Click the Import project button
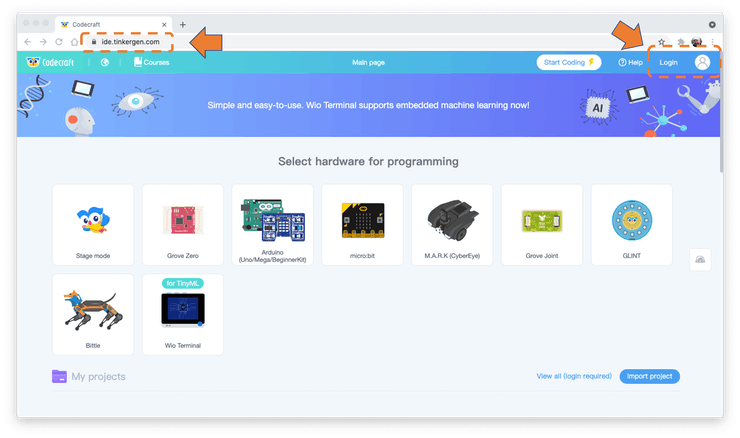 tap(649, 376)
